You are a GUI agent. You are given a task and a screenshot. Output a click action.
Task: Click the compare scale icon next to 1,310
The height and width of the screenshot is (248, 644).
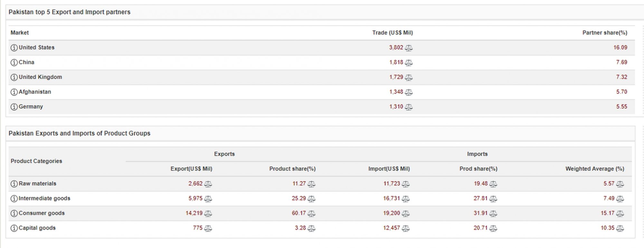[409, 107]
